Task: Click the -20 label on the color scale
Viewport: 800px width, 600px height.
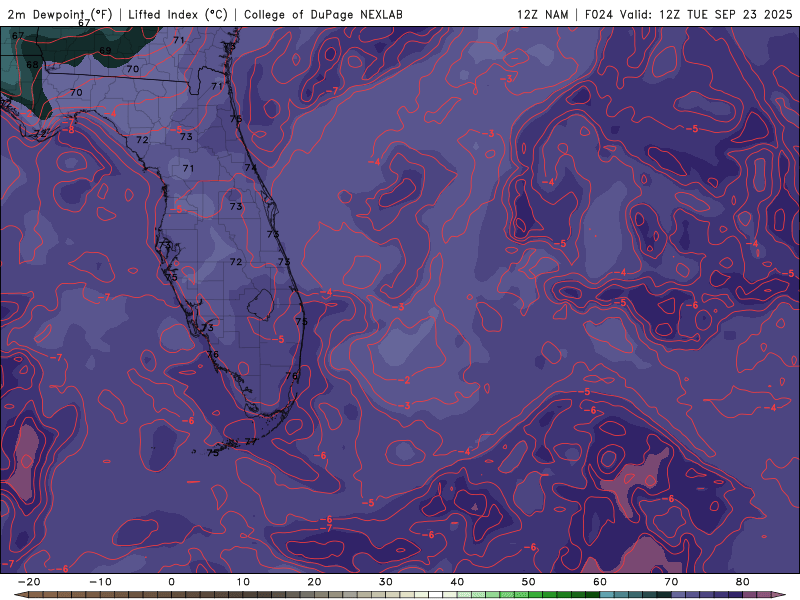Action: (29, 582)
